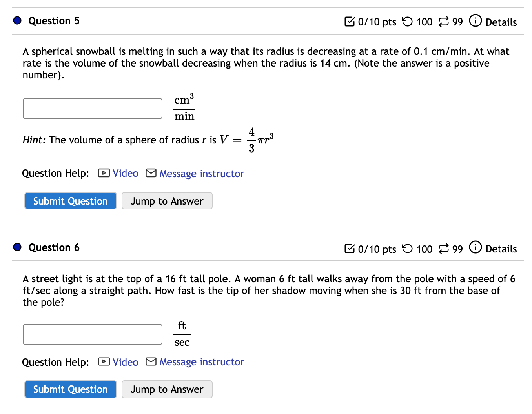Viewport: 532px width, 414px height.
Task: Click the envelope icon beside Message instructor in Question 6
Action: coord(151,361)
